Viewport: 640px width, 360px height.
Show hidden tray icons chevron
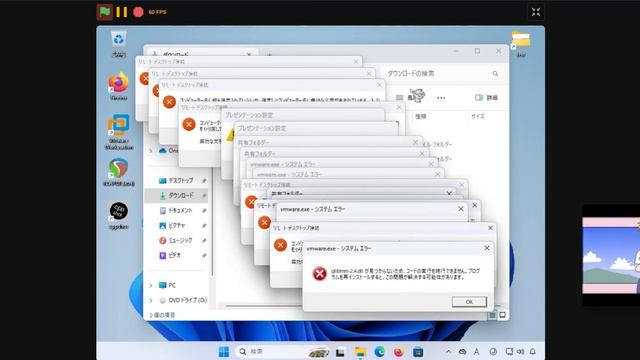448,352
